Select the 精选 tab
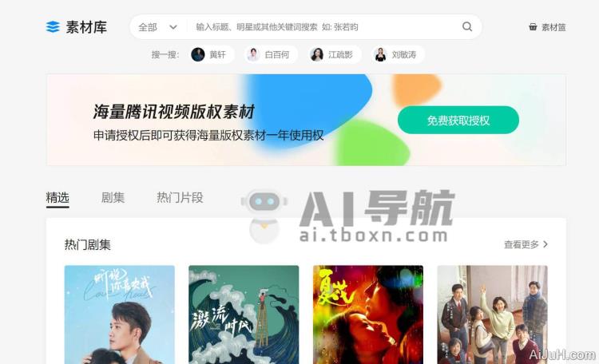The height and width of the screenshot is (364, 599). (58, 197)
